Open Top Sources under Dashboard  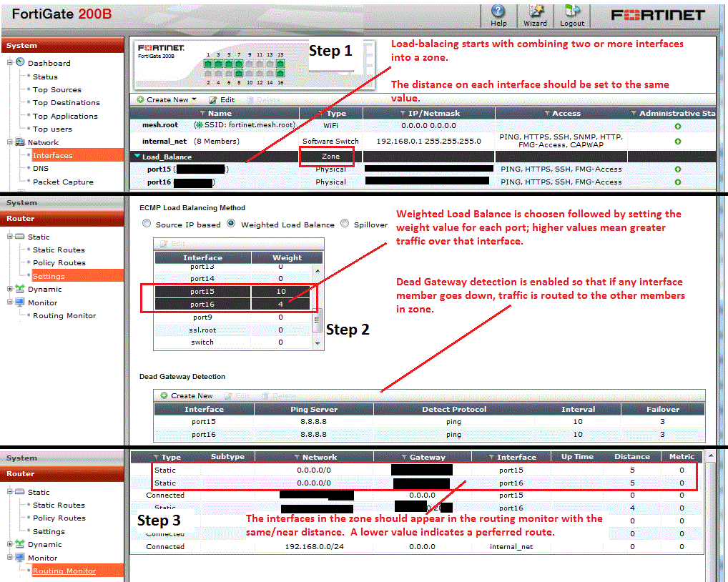click(56, 90)
